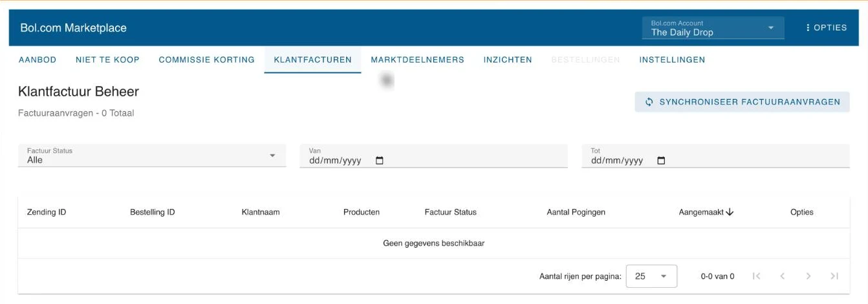This screenshot has height=304, width=868.
Task: Open the Inzichten tab
Action: 508,60
